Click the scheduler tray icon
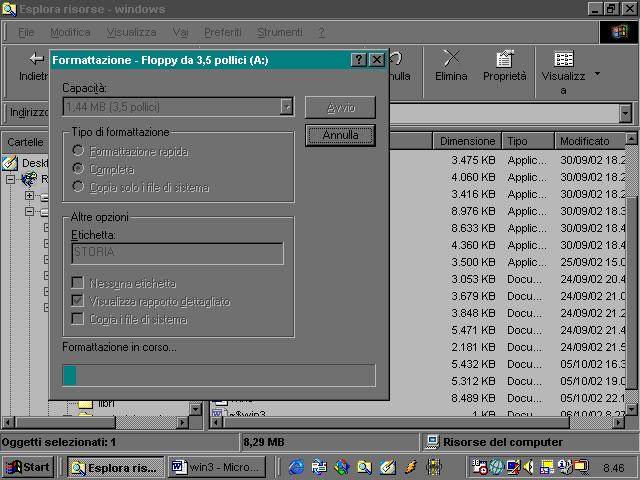 pyautogui.click(x=480, y=467)
